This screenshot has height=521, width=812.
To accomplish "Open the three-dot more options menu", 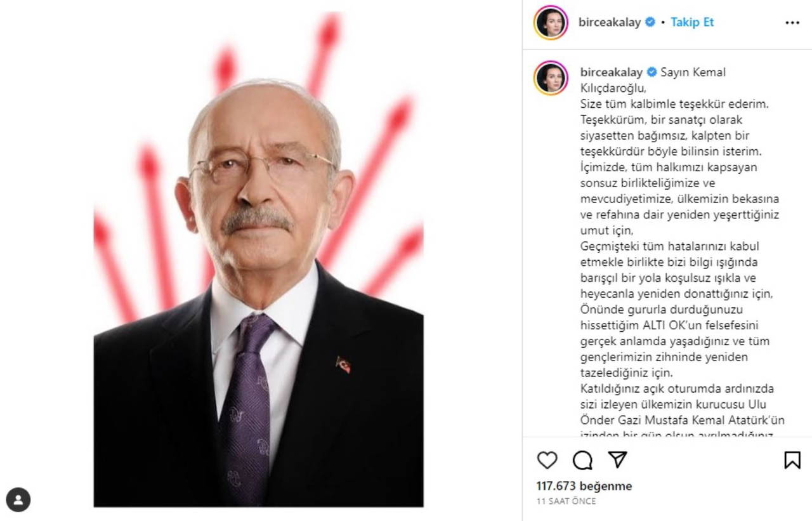I will [792, 22].
